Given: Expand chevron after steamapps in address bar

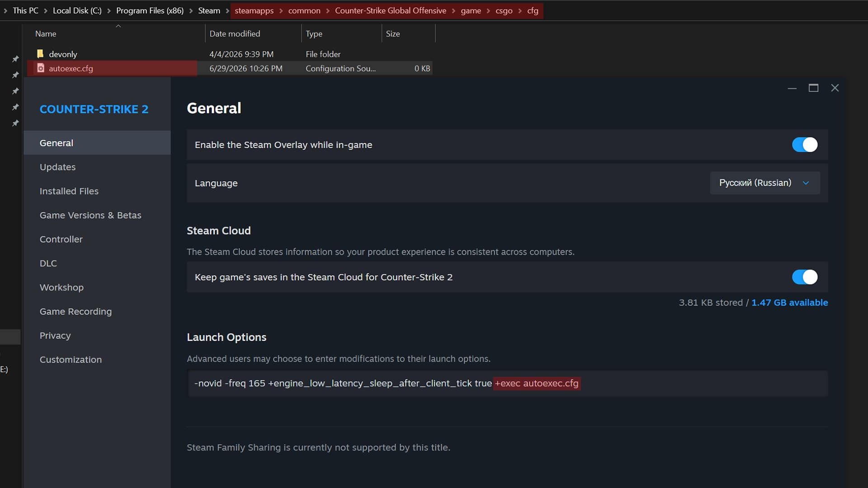Looking at the screenshot, I should (281, 11).
